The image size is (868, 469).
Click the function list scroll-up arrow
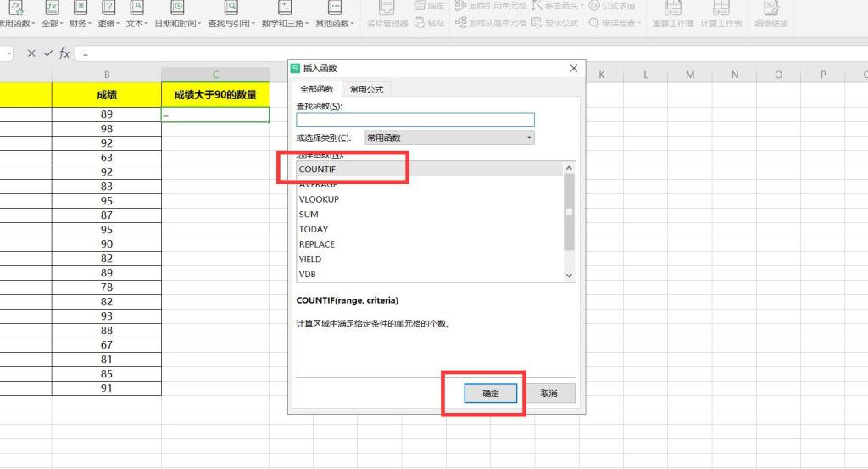[569, 167]
